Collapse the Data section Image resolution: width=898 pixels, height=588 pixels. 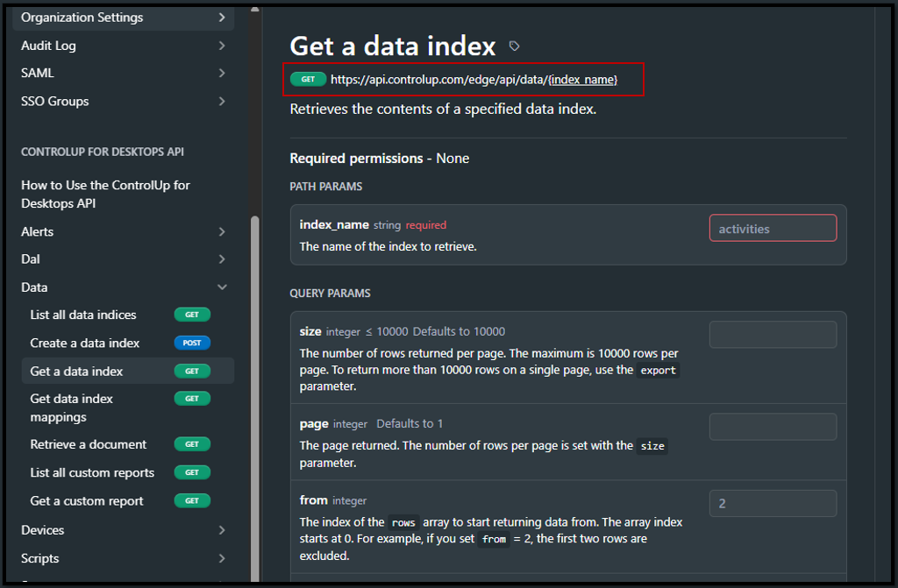pos(123,287)
